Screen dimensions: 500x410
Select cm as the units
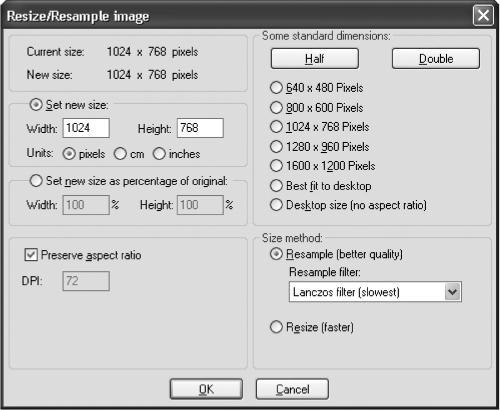(x=120, y=154)
